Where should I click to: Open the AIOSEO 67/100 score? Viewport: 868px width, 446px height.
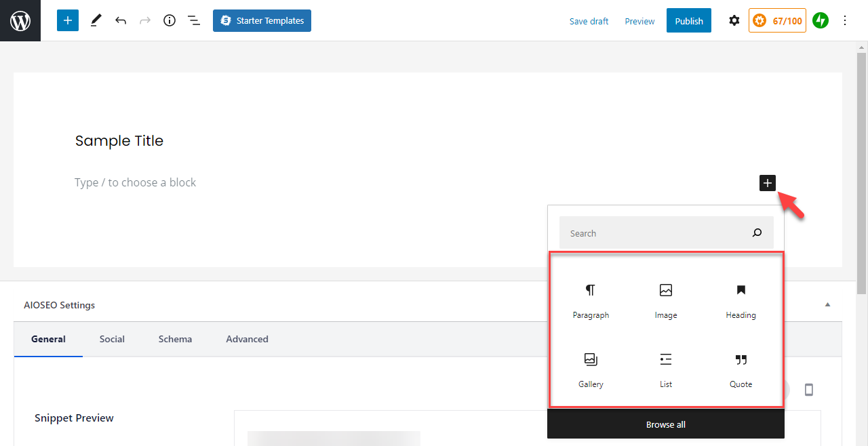[777, 20]
